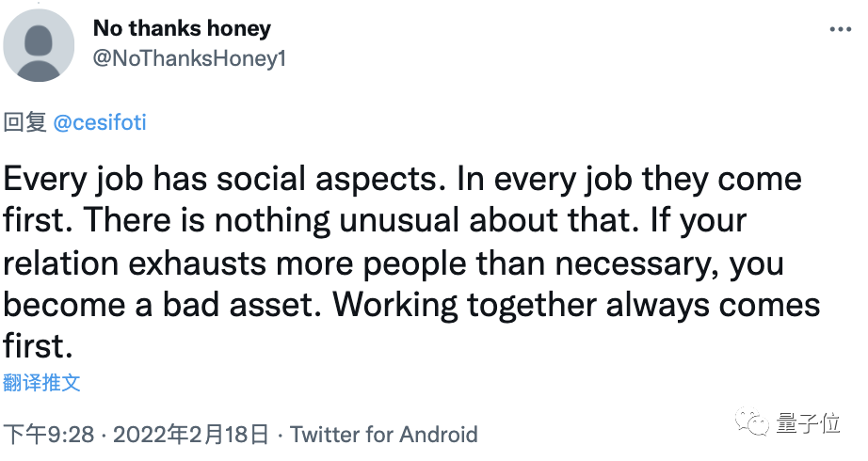868x461 pixels.
Task: Click the @NoThanksHoney1 handle
Action: pyautogui.click(x=189, y=58)
